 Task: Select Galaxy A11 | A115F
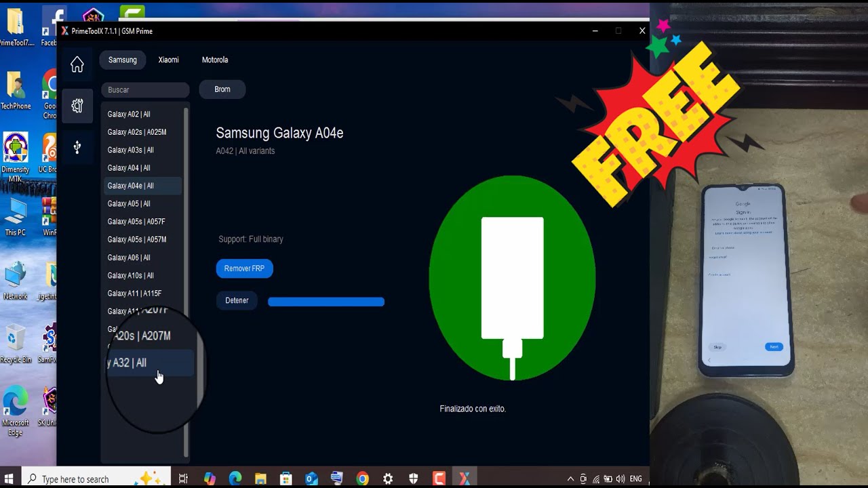[142, 293]
